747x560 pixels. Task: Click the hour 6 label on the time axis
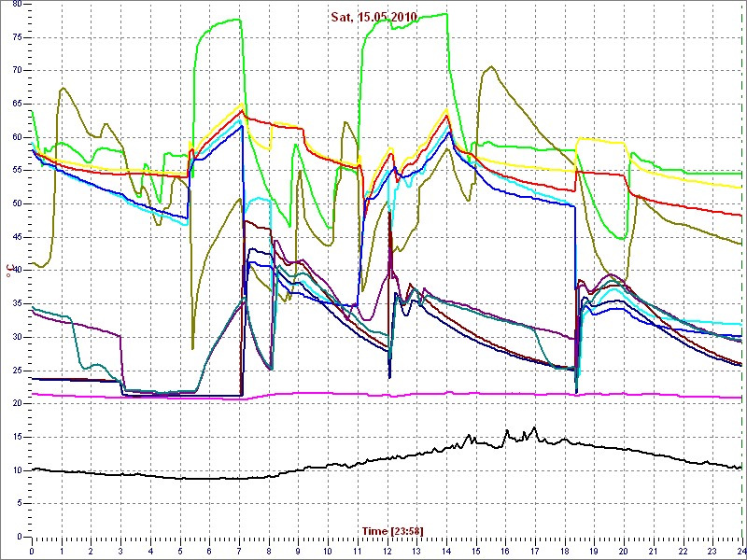pyautogui.click(x=209, y=551)
